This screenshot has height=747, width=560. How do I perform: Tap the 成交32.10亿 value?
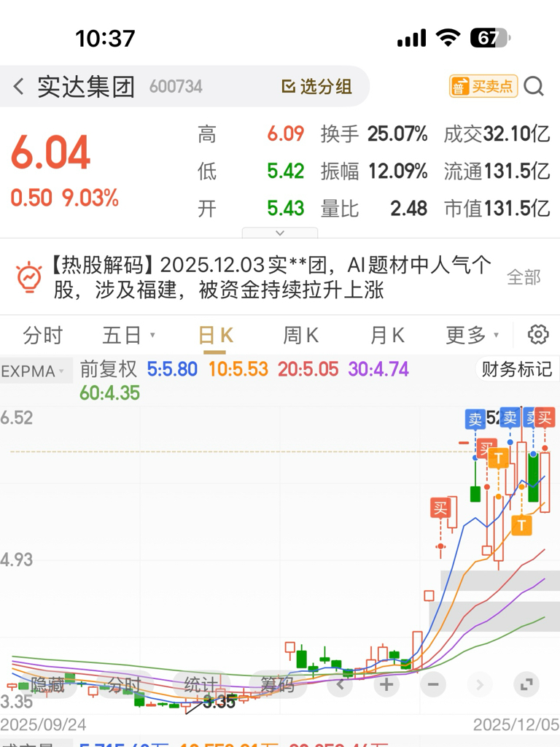tap(497, 134)
